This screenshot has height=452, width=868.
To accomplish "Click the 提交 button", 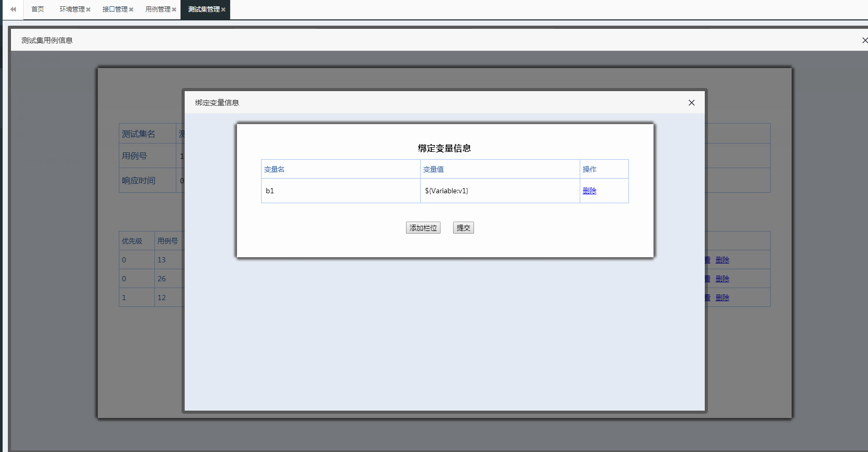I will 464,228.
